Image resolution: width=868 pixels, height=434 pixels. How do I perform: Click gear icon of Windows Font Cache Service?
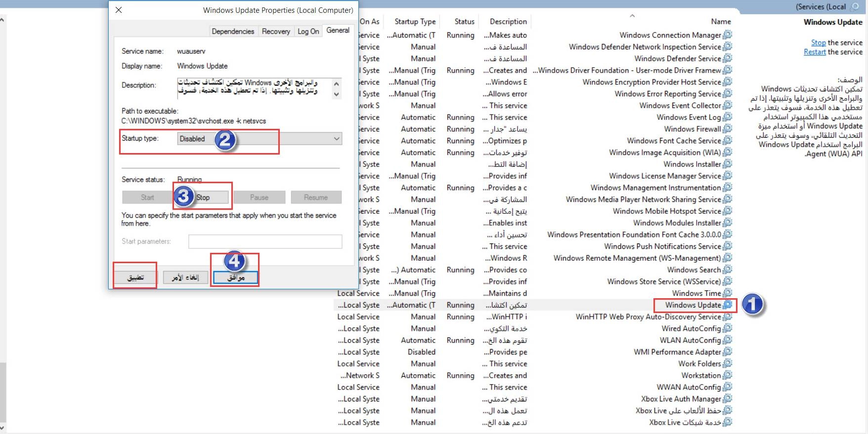(x=727, y=141)
